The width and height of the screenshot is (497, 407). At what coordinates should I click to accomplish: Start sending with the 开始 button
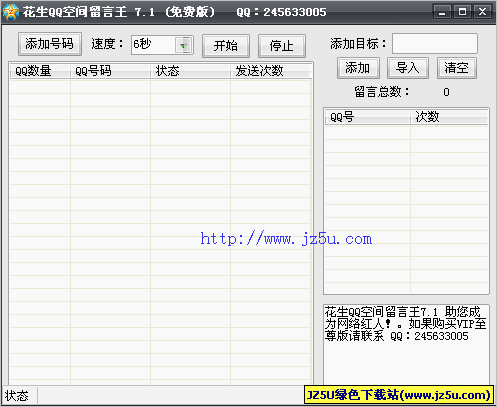(x=226, y=46)
